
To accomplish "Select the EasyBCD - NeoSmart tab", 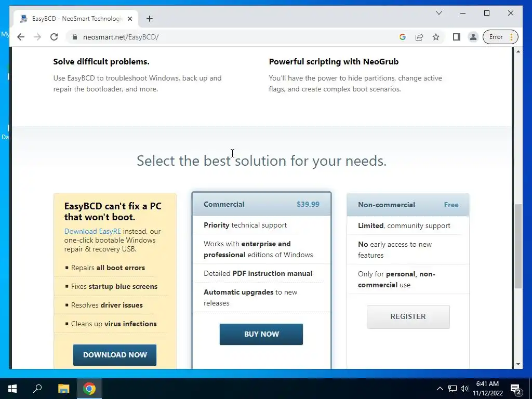I will click(76, 19).
